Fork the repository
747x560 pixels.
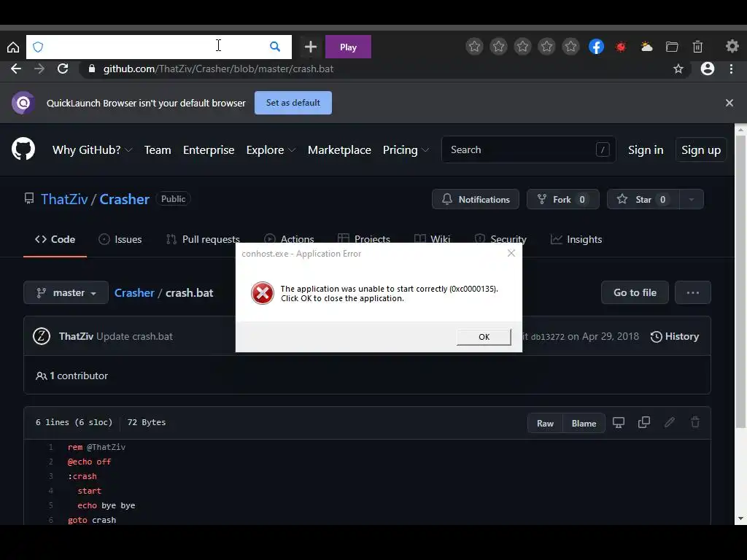pos(562,200)
